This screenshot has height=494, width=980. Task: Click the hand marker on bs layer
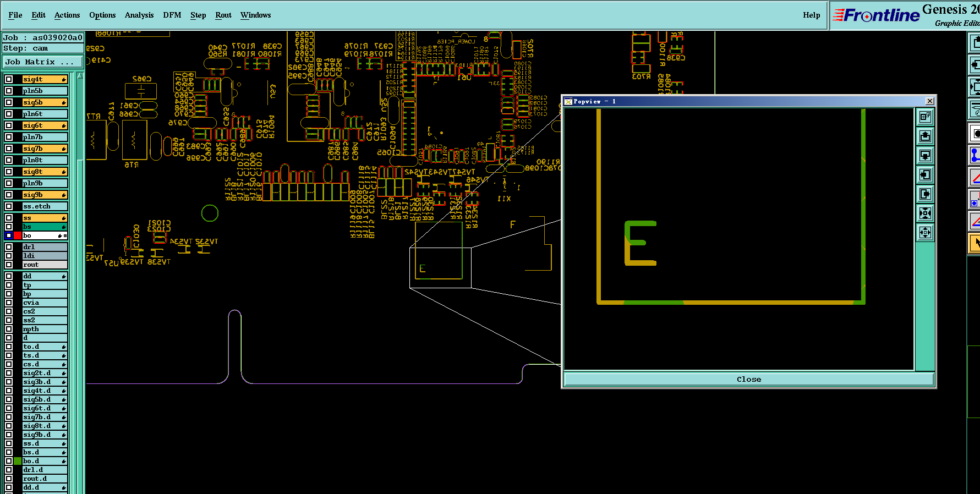click(64, 227)
